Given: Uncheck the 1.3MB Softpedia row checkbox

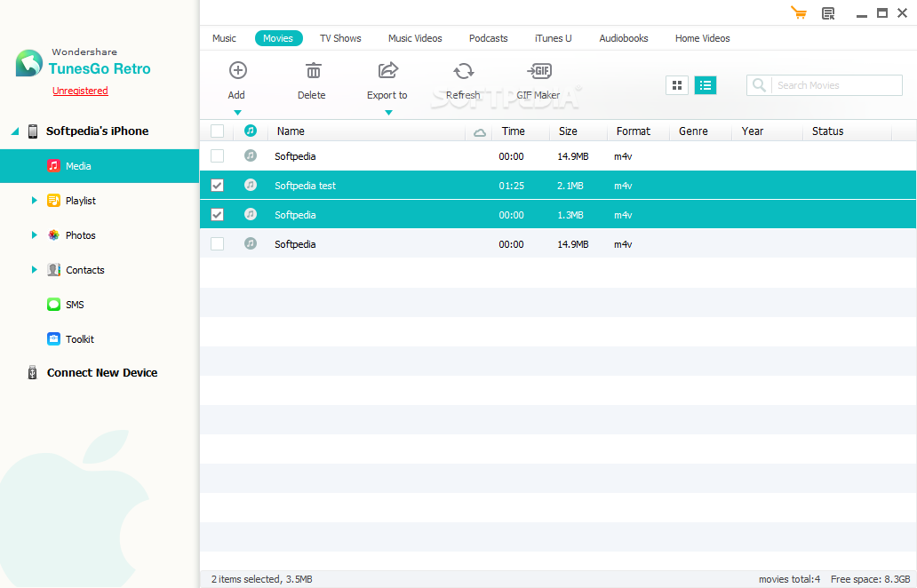Looking at the screenshot, I should coord(217,215).
